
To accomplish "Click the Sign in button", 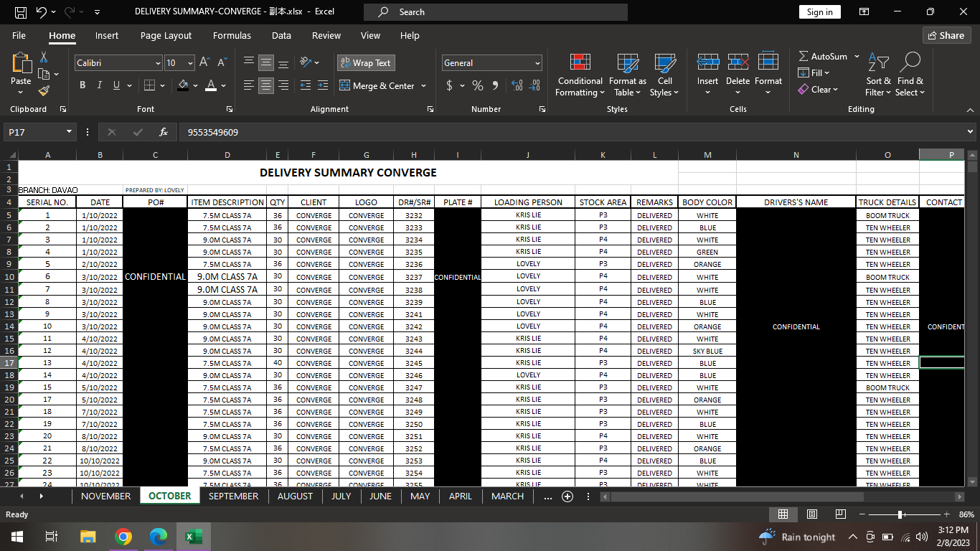I will tap(819, 12).
